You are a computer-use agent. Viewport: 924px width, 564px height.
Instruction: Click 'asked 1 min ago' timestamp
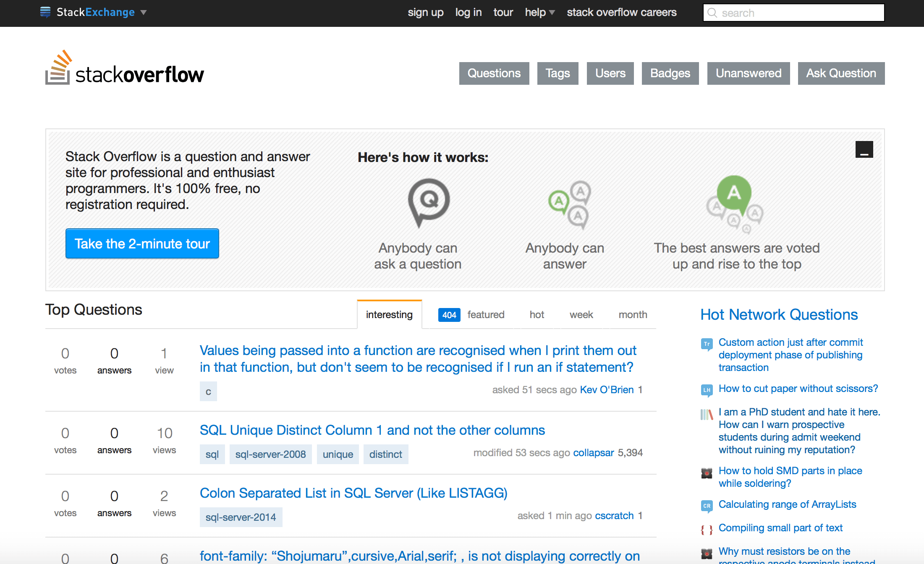pyautogui.click(x=555, y=516)
